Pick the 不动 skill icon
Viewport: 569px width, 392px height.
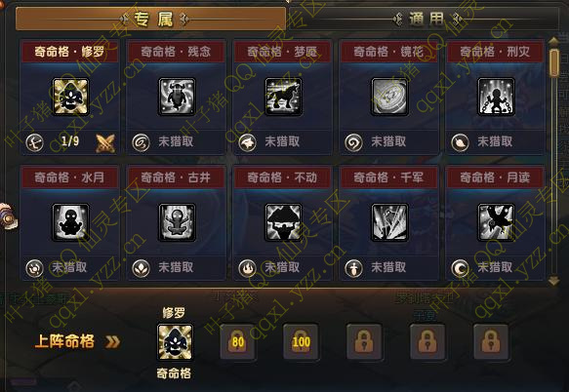tap(283, 222)
